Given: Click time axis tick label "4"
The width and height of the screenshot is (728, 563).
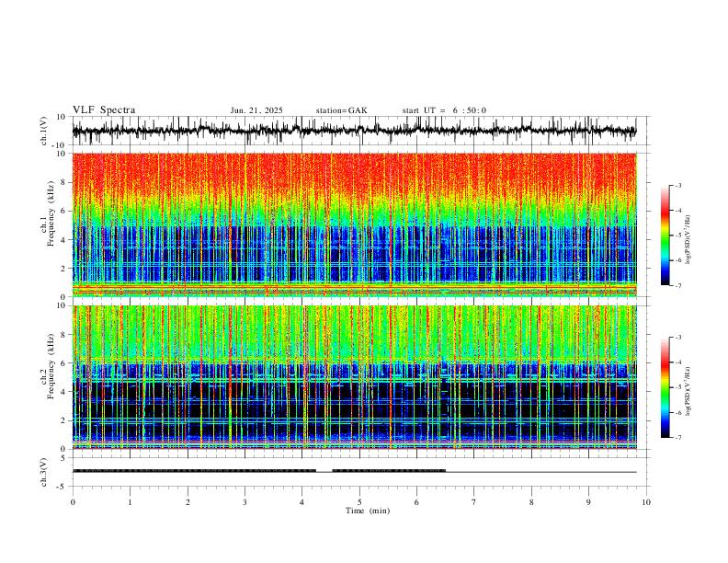Looking at the screenshot, I should point(301,502).
